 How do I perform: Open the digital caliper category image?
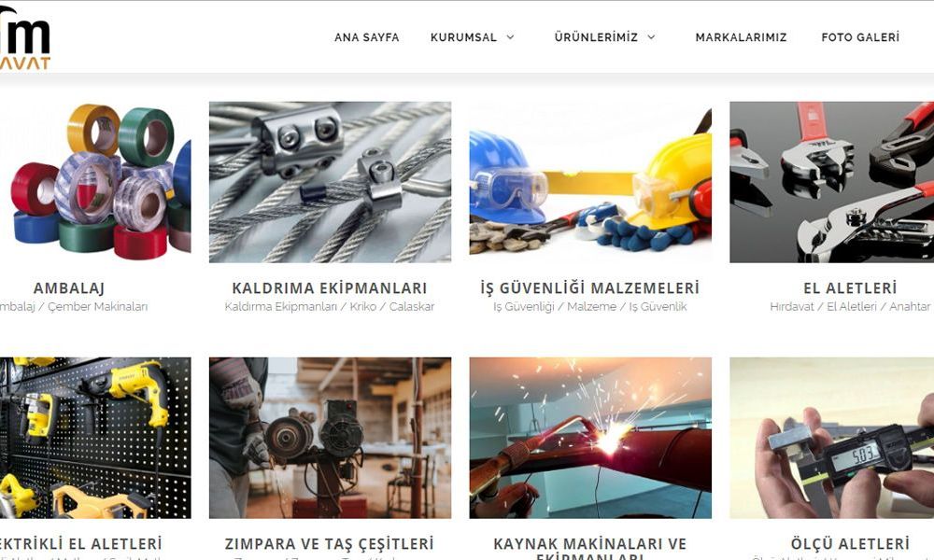pos(831,438)
